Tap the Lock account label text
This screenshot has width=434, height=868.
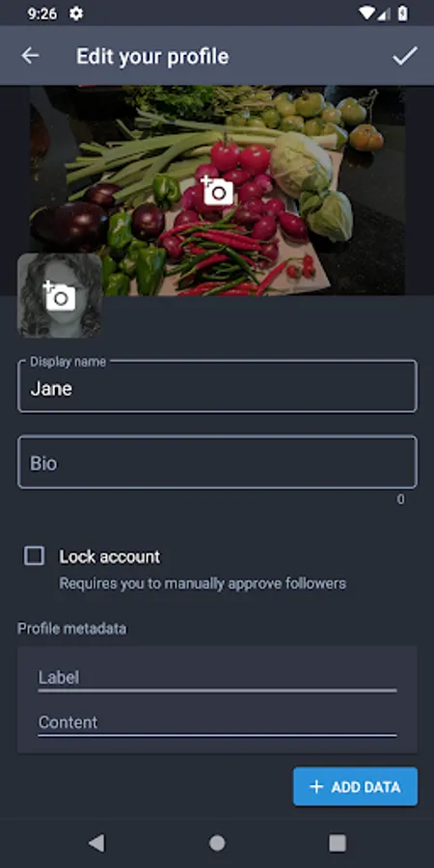[110, 556]
